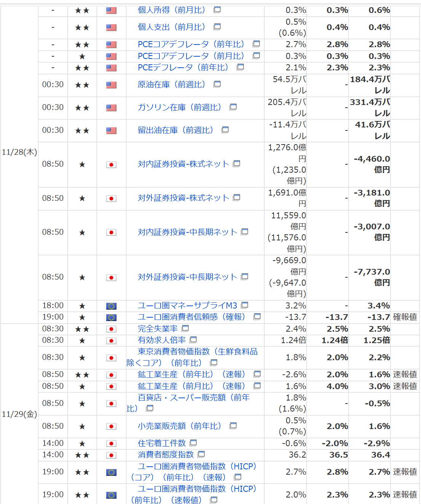The image size is (421, 504).
Task: Open 原油在庫（前週比） link
Action: tap(171, 84)
